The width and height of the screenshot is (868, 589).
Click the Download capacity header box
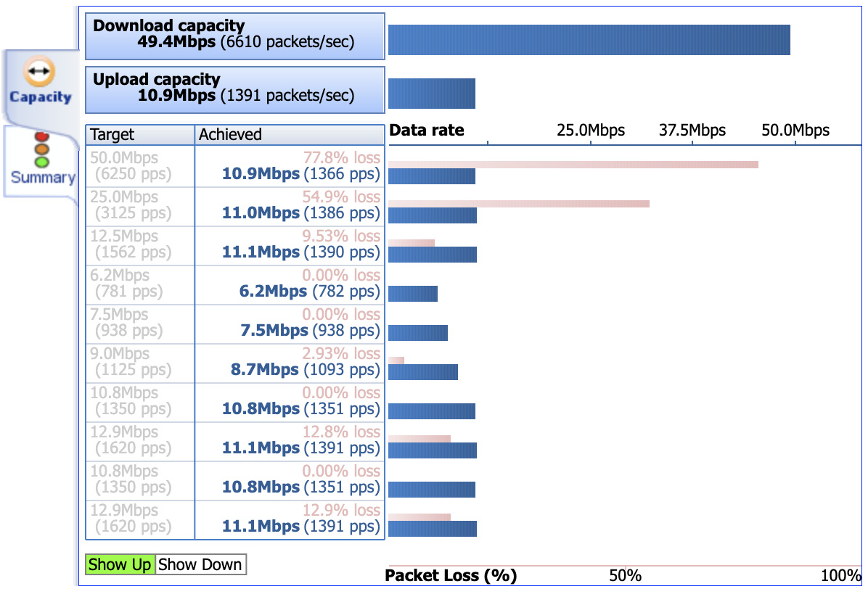(234, 36)
